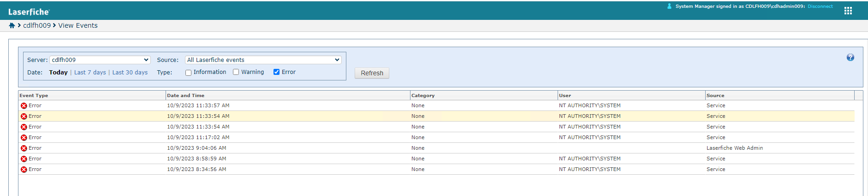Image resolution: width=868 pixels, height=196 pixels.
Task: Sort by Category column header
Action: pos(484,96)
